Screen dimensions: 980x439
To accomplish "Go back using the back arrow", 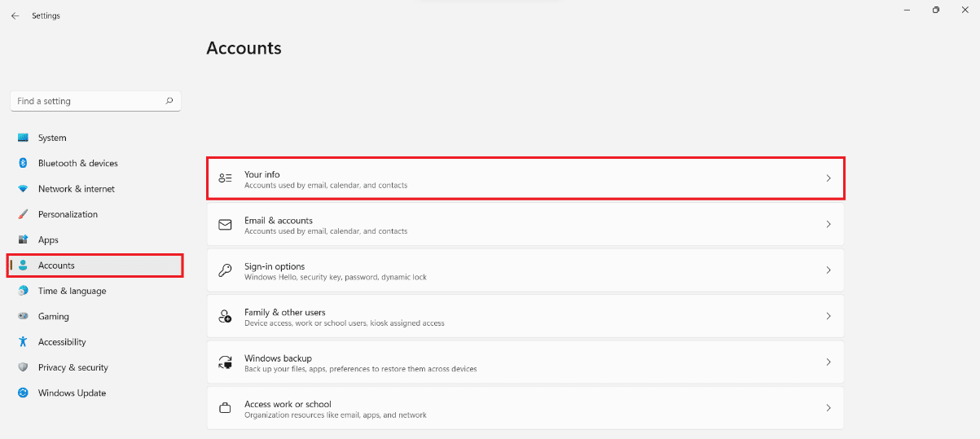I will coord(15,15).
